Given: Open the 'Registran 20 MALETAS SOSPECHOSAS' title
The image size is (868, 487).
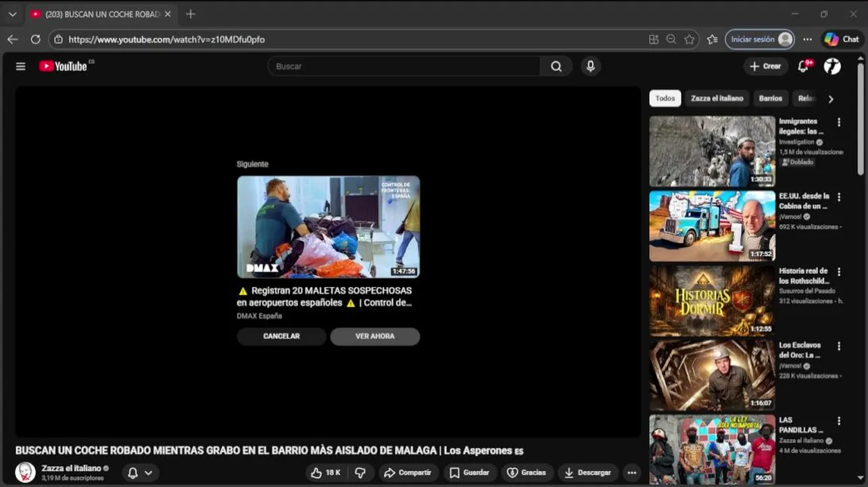Looking at the screenshot, I should (325, 296).
